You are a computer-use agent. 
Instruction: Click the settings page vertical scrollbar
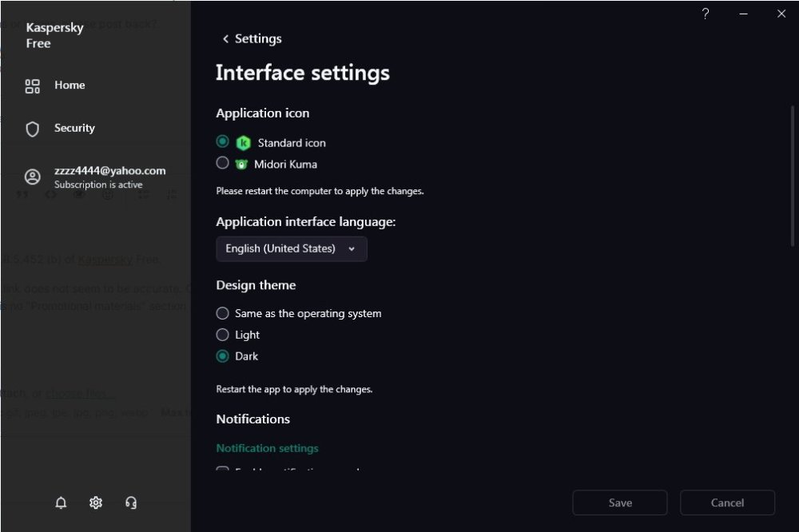(x=793, y=177)
